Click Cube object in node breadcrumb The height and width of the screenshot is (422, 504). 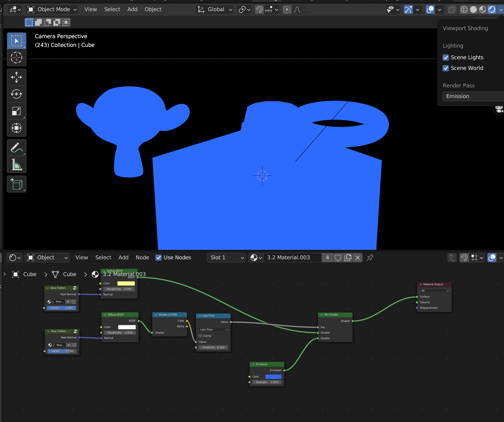click(x=24, y=274)
